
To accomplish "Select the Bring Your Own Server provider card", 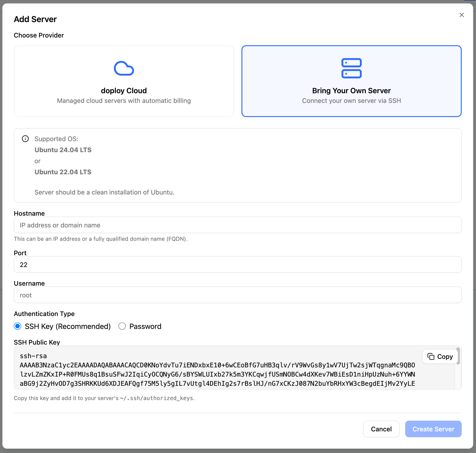I will (x=352, y=81).
